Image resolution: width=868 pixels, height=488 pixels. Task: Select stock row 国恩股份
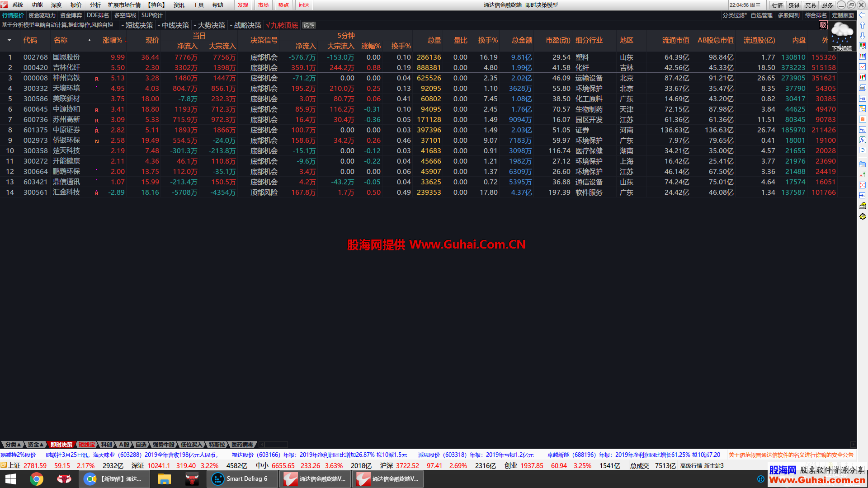tap(418, 57)
